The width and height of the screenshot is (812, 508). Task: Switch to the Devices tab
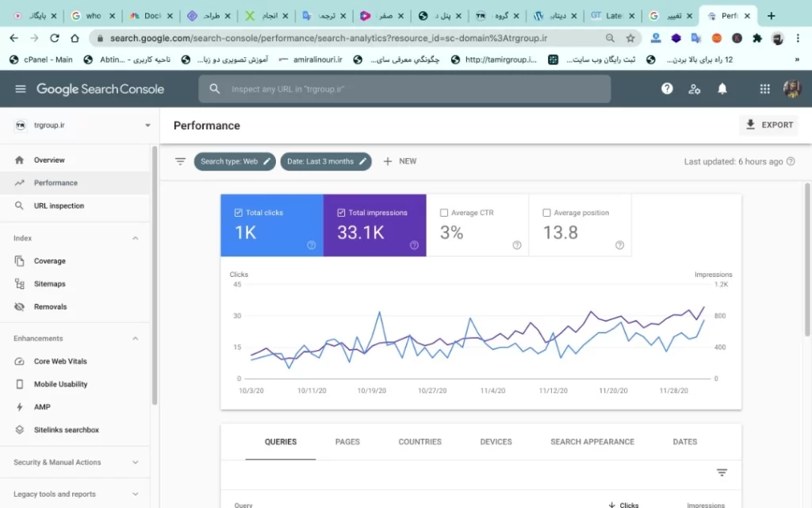tap(496, 442)
